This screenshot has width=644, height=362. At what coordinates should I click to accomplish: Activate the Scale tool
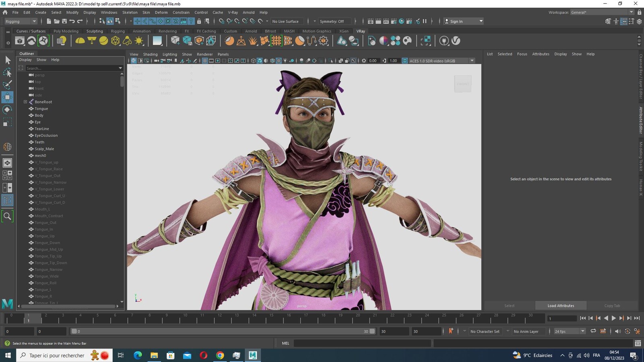click(7, 122)
